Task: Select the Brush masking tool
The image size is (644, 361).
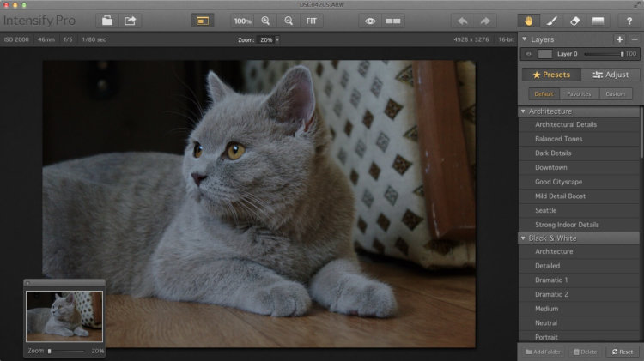Action: [551, 21]
